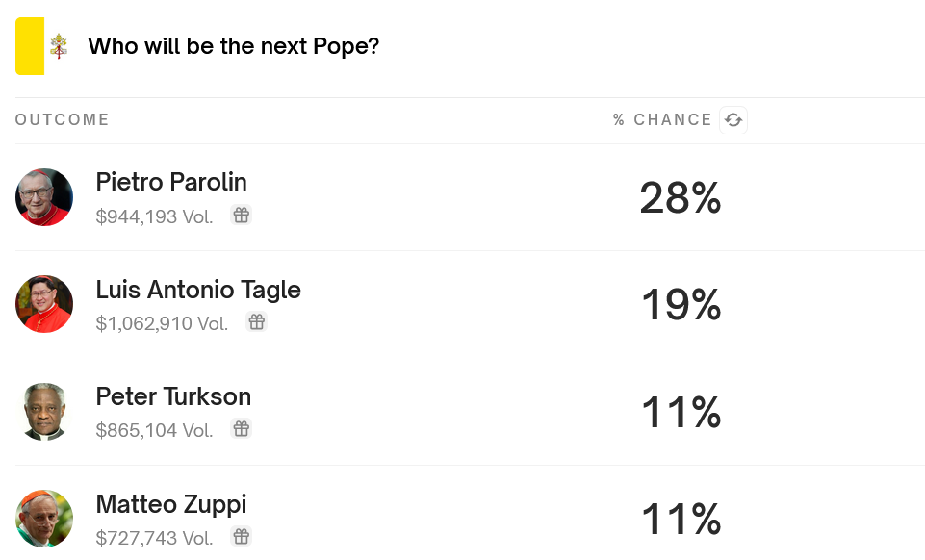Select the Matteo Zuppi outcome name
Screen dimensions: 925x560
point(171,504)
